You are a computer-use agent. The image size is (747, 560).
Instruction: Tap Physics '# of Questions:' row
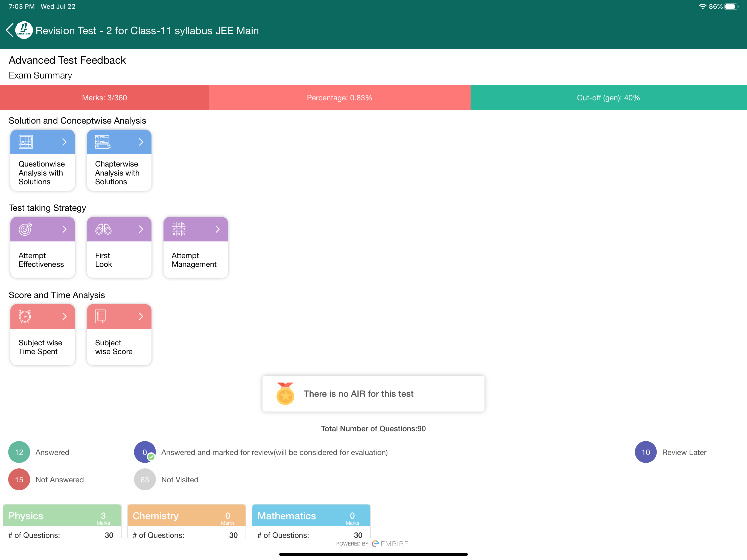(x=62, y=535)
